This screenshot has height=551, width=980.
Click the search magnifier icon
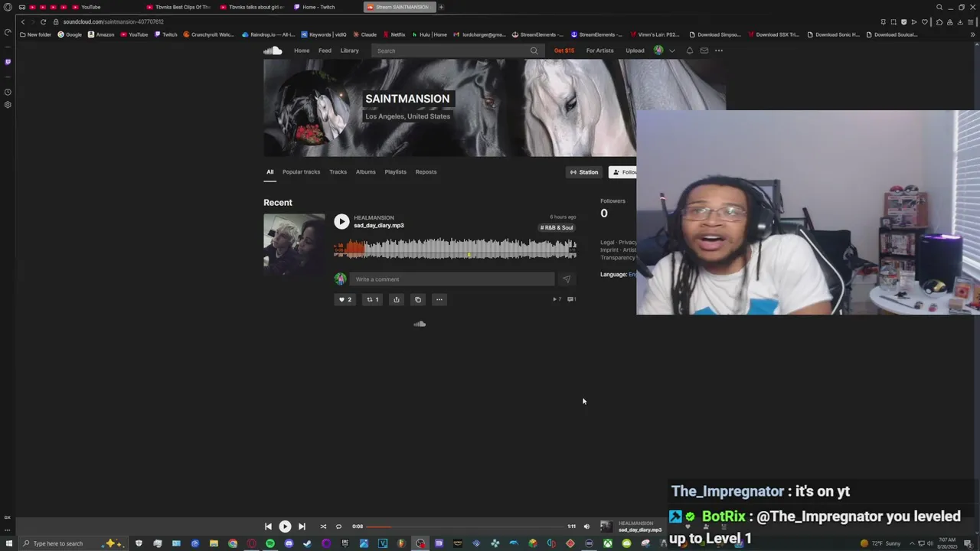534,51
